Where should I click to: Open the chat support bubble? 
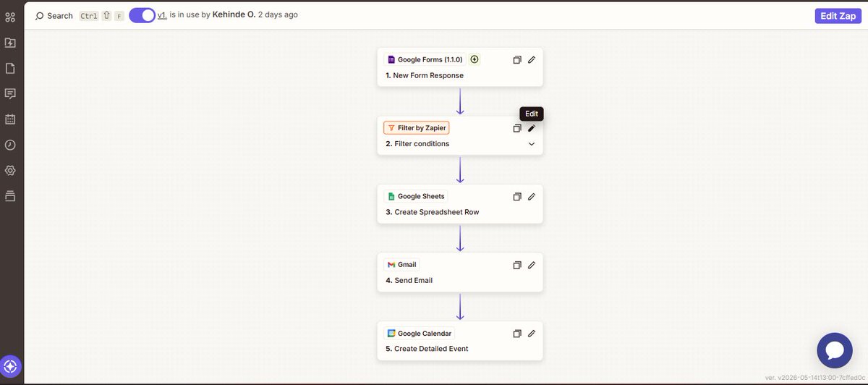(834, 351)
